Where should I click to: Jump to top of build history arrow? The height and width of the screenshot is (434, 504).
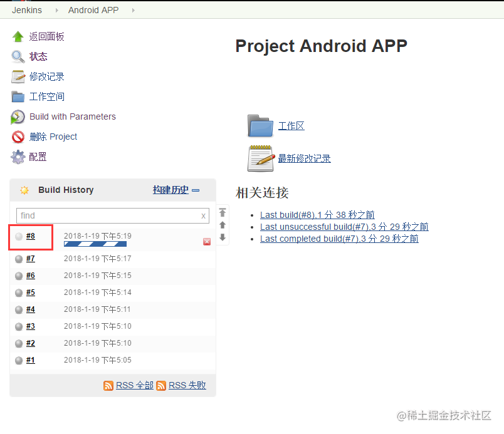pyautogui.click(x=223, y=212)
